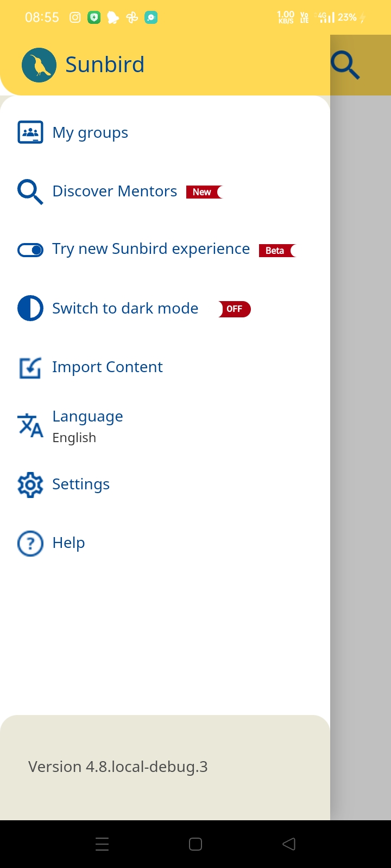Choose Import Content from the menu
Image resolution: width=391 pixels, height=868 pixels.
[108, 367]
